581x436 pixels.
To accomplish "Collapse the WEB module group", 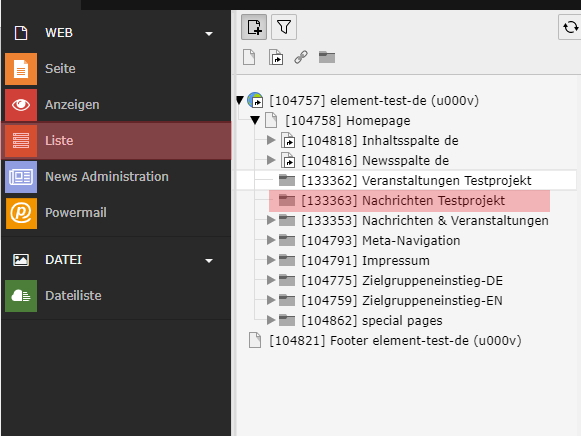I will pyautogui.click(x=209, y=34).
